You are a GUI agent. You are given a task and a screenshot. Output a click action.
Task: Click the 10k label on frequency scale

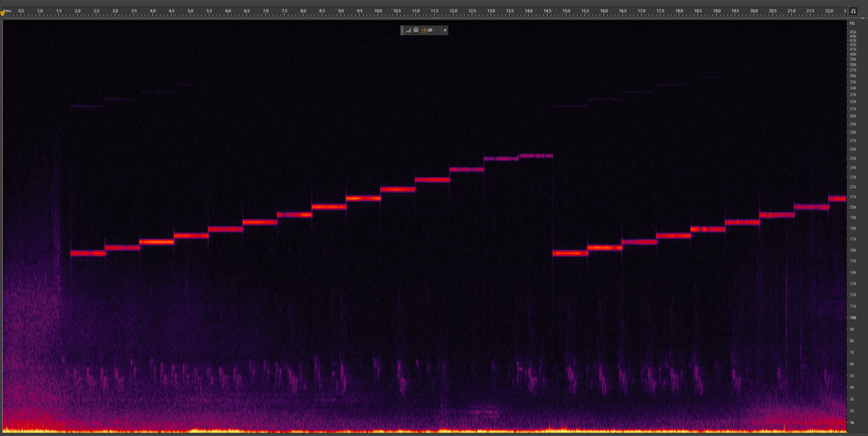[x=853, y=318]
